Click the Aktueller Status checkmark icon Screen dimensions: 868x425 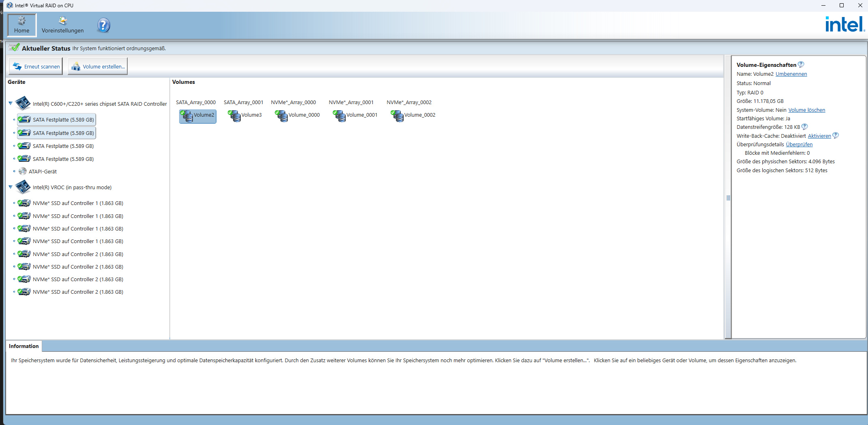point(14,47)
